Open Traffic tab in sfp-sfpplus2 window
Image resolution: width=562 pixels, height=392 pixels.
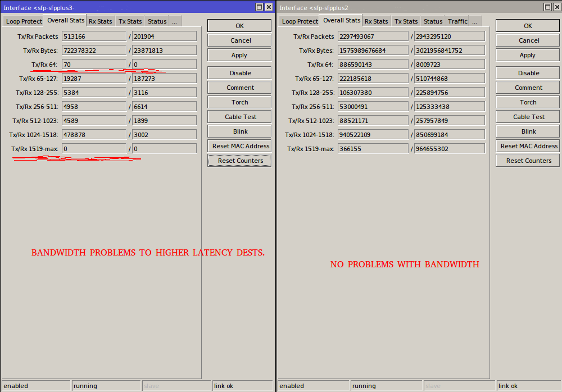point(457,21)
